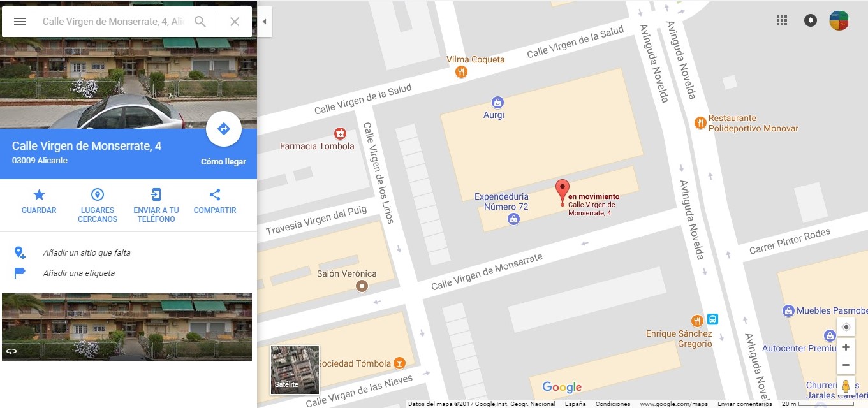The image size is (868, 408).
Task: Click Añadir una etiqueta
Action: tap(79, 273)
